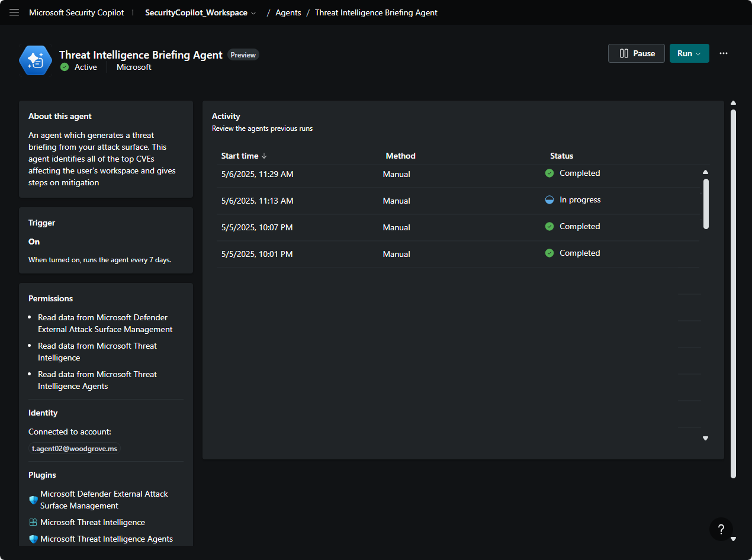This screenshot has width=752, height=560.
Task: Pause the agent
Action: (637, 53)
